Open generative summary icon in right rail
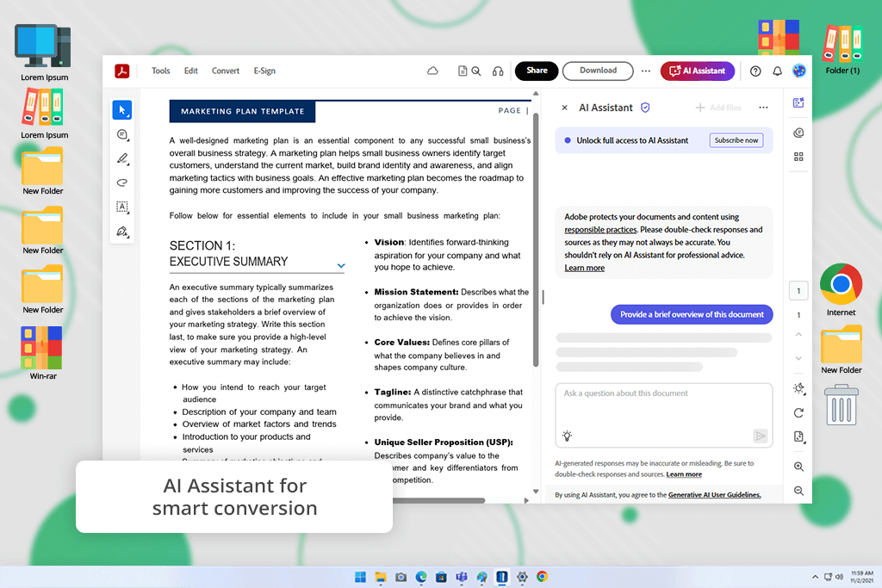882x588 pixels. (x=798, y=102)
